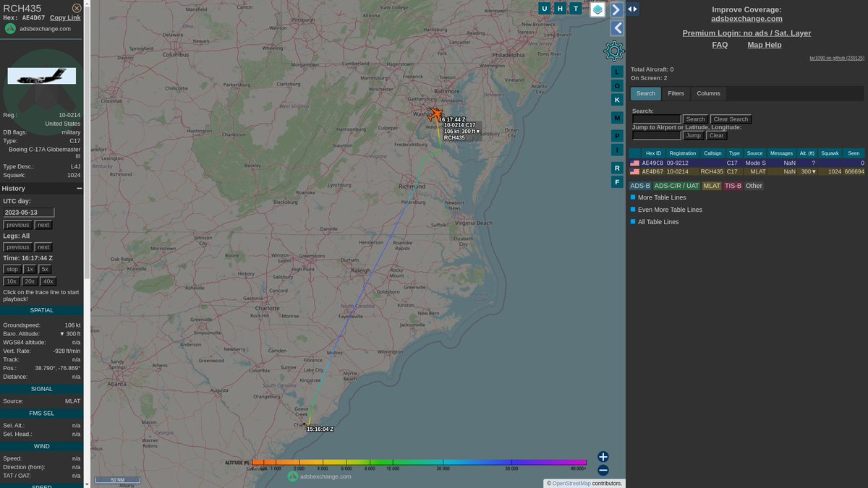The height and width of the screenshot is (488, 868).
Task: Click the Clear Search button
Action: [731, 119]
